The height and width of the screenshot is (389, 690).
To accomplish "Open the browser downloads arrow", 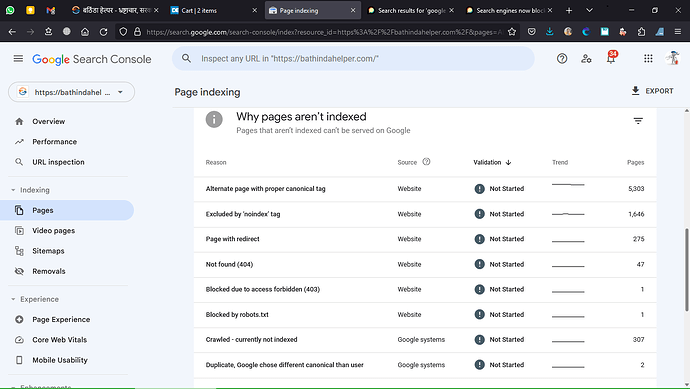I will point(550,32).
